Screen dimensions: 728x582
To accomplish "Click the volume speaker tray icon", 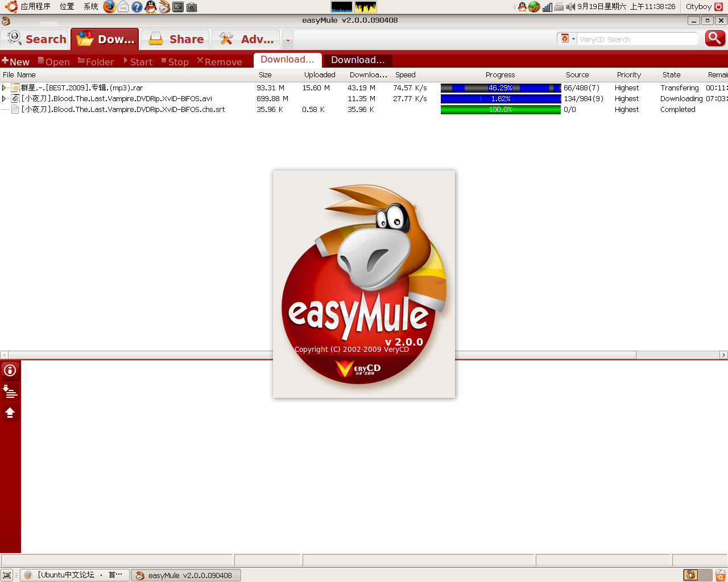I will (570, 7).
